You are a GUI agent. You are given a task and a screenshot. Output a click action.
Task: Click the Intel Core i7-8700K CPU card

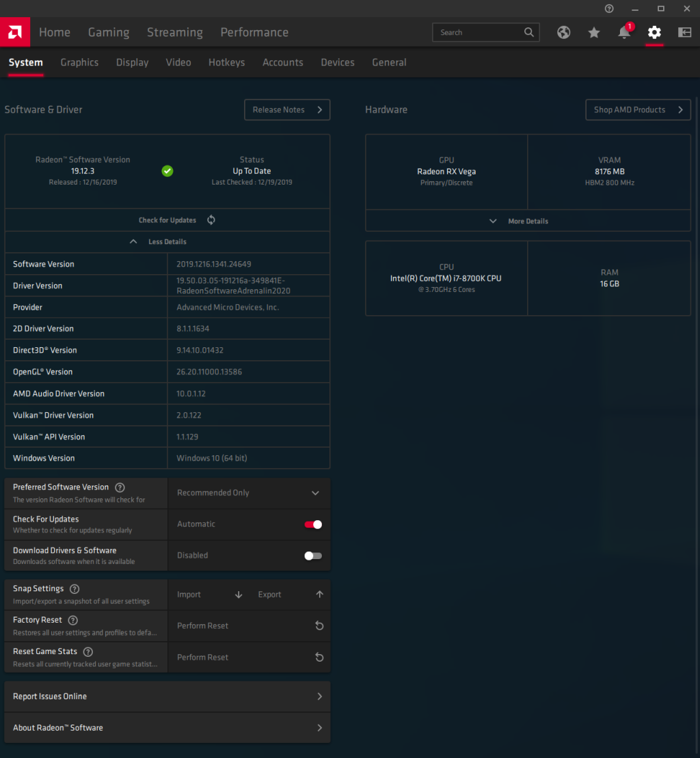(446, 278)
